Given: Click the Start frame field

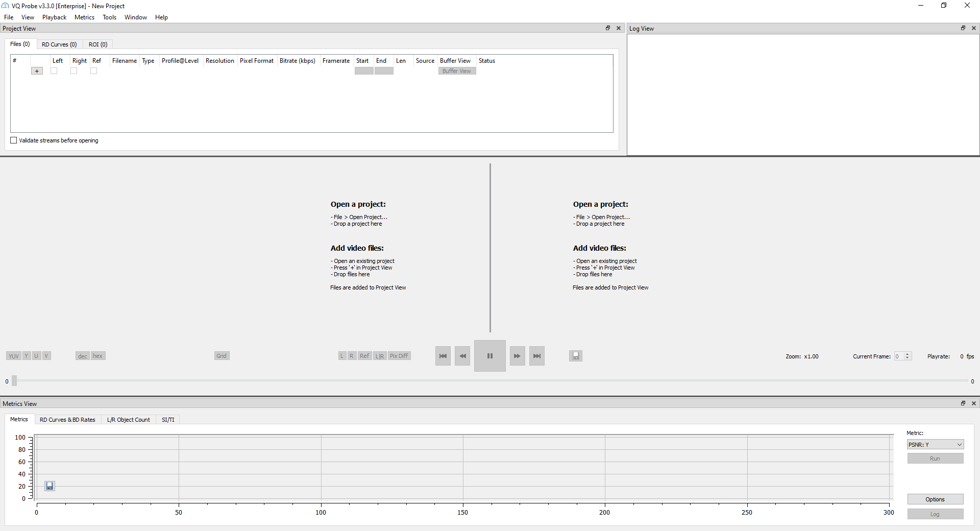Looking at the screenshot, I should [x=364, y=71].
